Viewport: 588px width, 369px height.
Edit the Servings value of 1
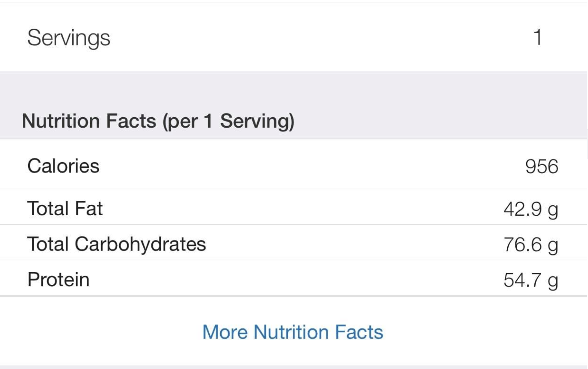pos(538,37)
